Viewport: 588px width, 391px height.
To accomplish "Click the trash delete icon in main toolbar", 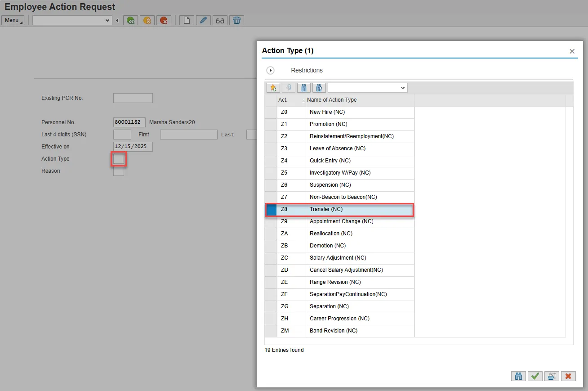I will (x=236, y=20).
